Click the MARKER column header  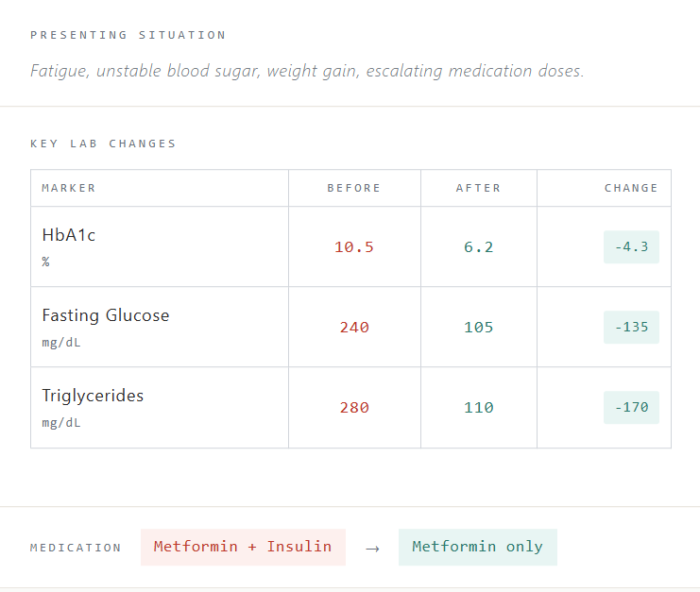click(69, 188)
